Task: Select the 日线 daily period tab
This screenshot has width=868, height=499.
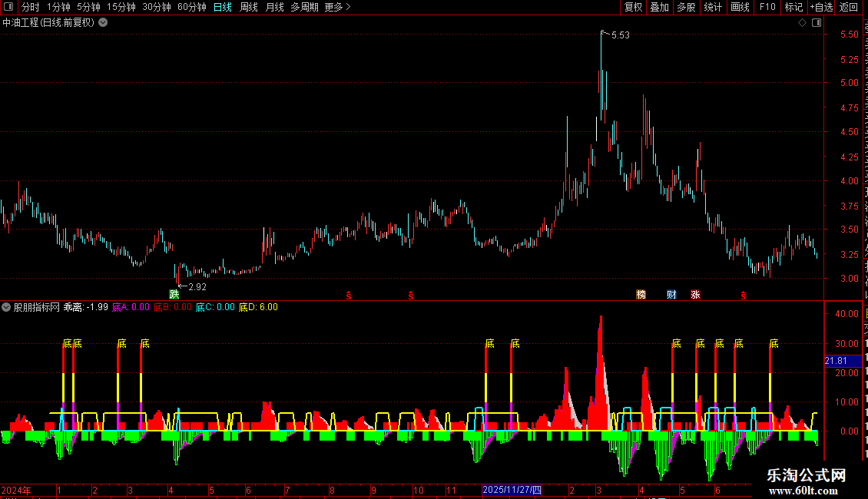Action: pyautogui.click(x=223, y=7)
